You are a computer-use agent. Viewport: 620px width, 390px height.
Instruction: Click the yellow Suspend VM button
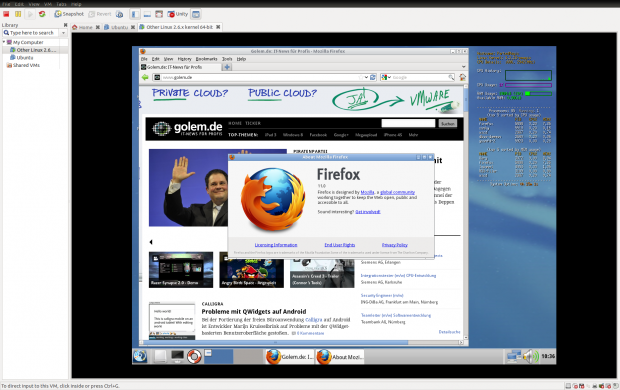[x=18, y=14]
